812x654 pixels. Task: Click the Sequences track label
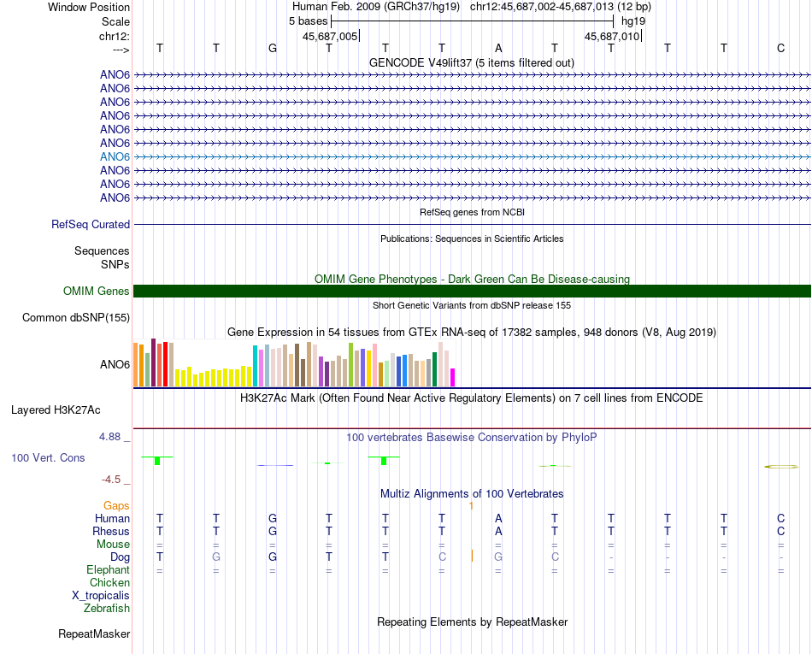point(102,251)
